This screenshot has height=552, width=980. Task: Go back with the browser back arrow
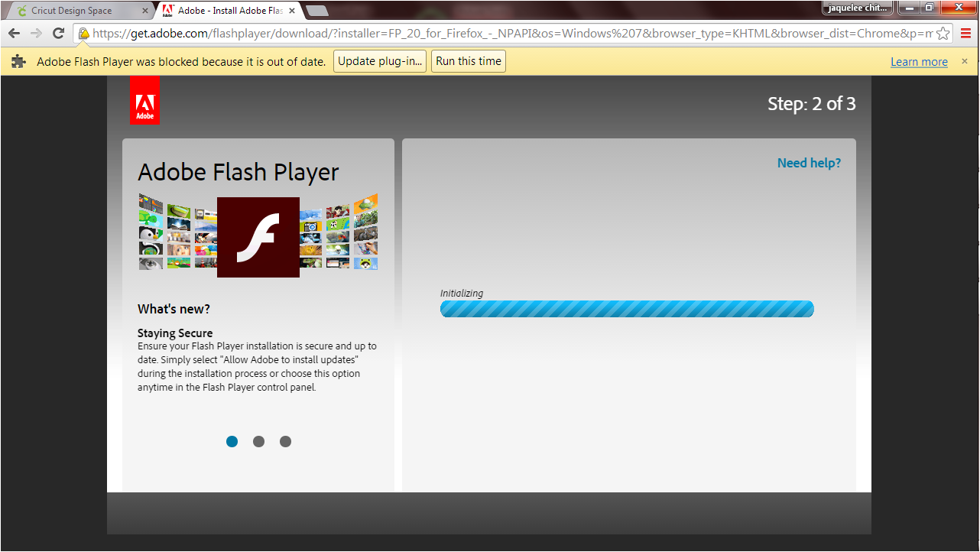click(x=14, y=34)
